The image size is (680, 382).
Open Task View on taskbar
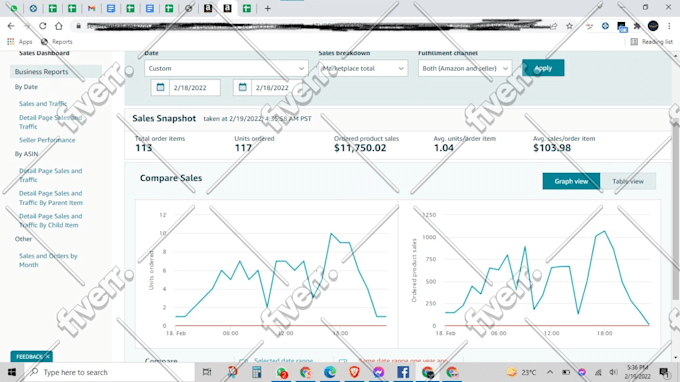pos(207,372)
